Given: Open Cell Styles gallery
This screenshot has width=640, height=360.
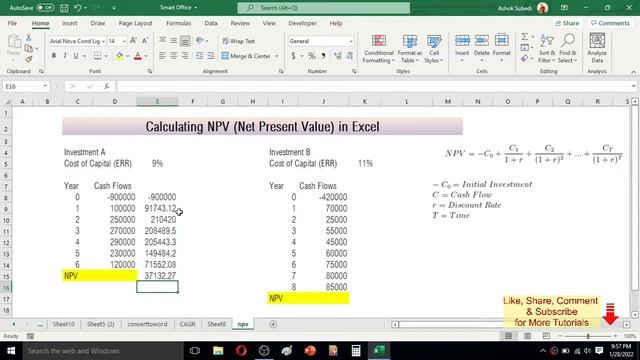Looking at the screenshot, I should click(x=434, y=49).
